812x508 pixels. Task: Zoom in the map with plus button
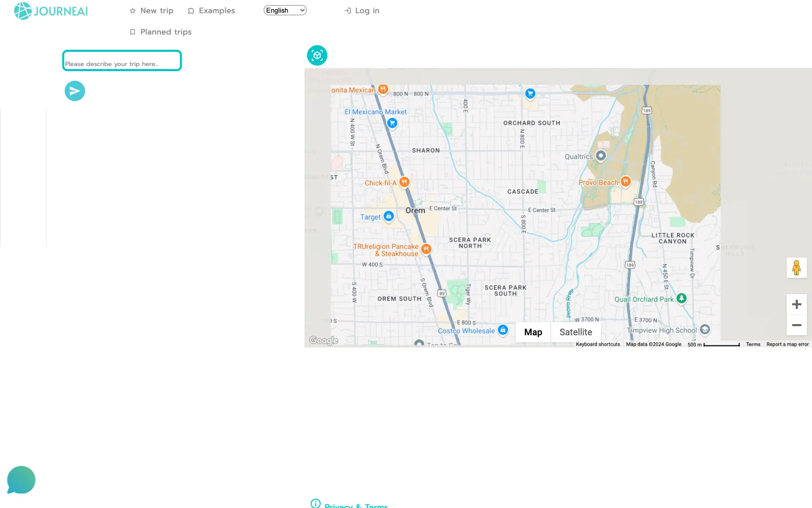[x=797, y=304]
